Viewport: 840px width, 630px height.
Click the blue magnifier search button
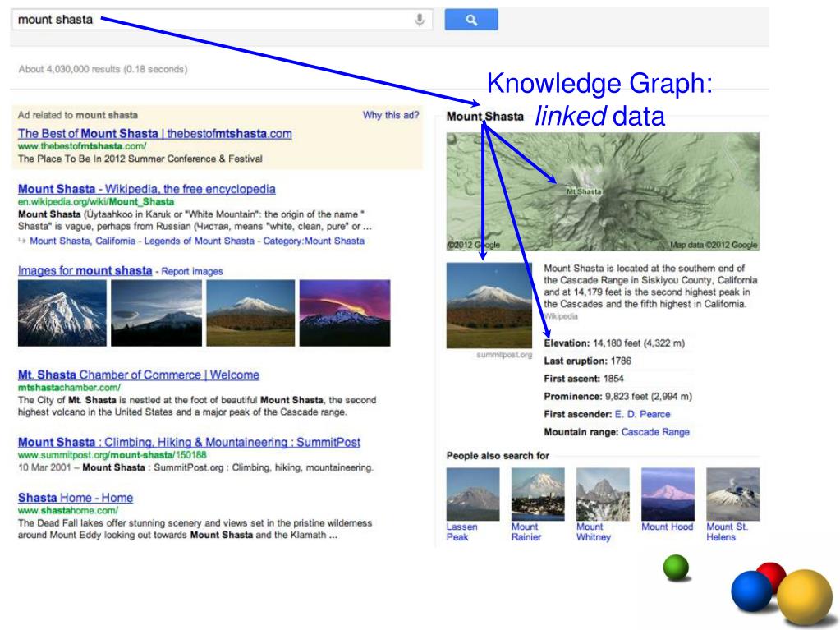tap(470, 20)
